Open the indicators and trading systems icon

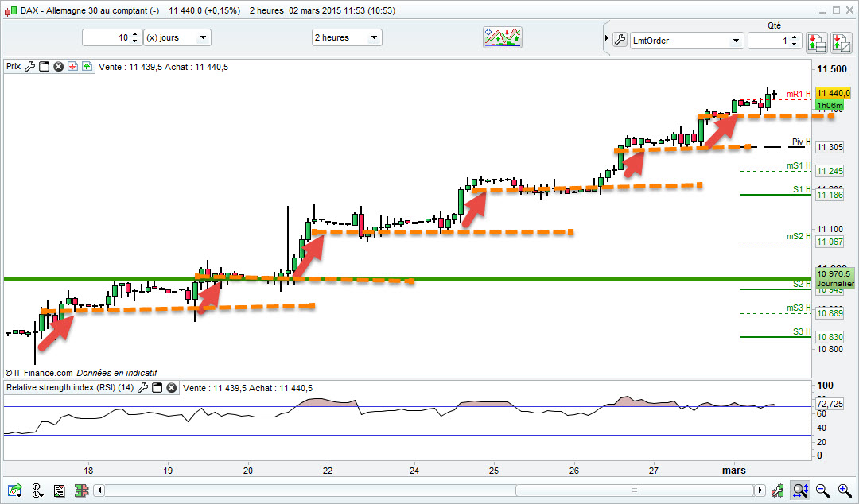(503, 37)
